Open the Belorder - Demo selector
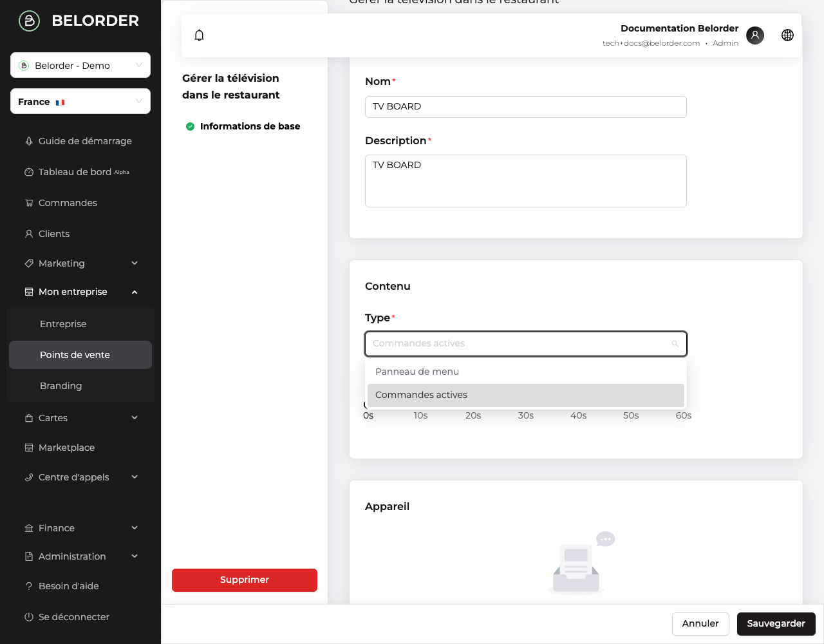 pyautogui.click(x=80, y=65)
